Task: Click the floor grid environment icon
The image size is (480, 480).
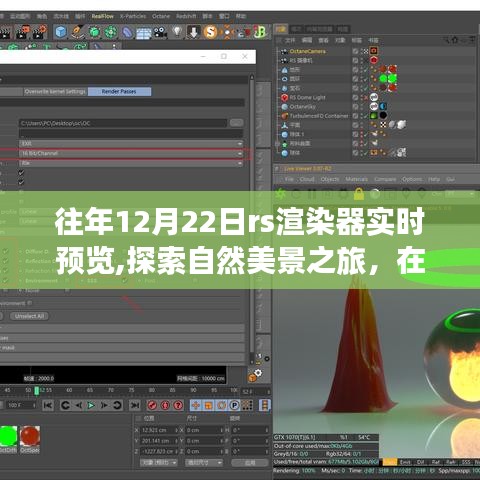Action: pyautogui.click(x=144, y=33)
